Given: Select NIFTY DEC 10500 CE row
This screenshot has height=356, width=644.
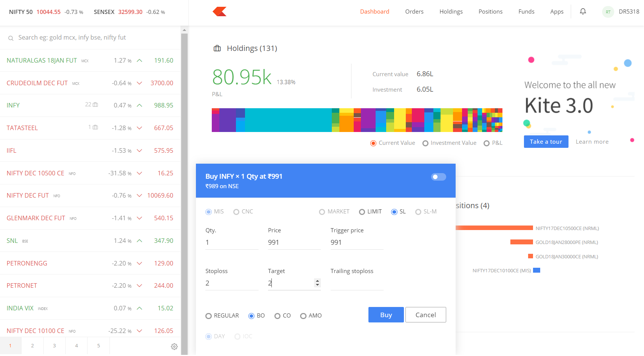Looking at the screenshot, I should pos(90,173).
